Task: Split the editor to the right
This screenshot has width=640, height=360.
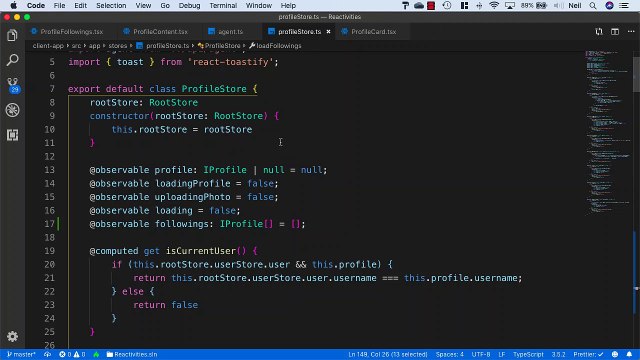Action: click(x=615, y=31)
